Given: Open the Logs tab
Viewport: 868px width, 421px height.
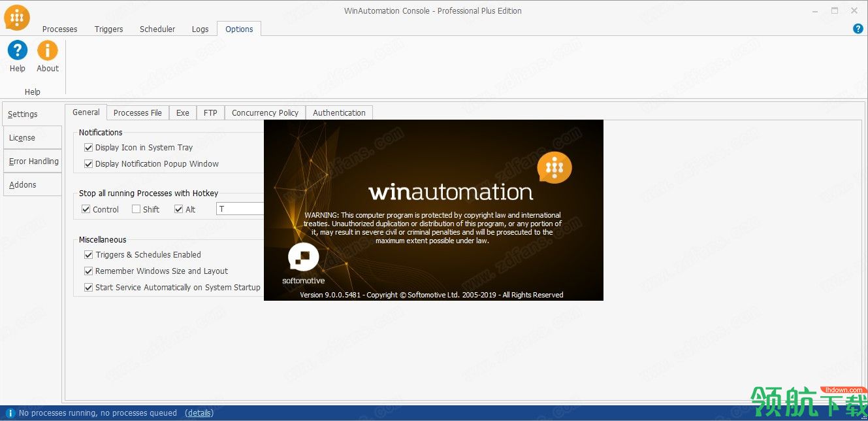Looking at the screenshot, I should click(201, 29).
